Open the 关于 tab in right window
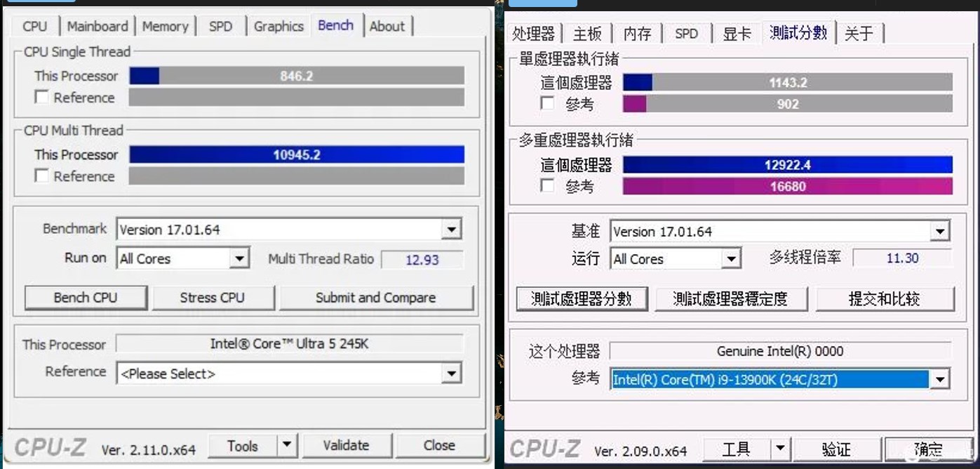 (859, 33)
